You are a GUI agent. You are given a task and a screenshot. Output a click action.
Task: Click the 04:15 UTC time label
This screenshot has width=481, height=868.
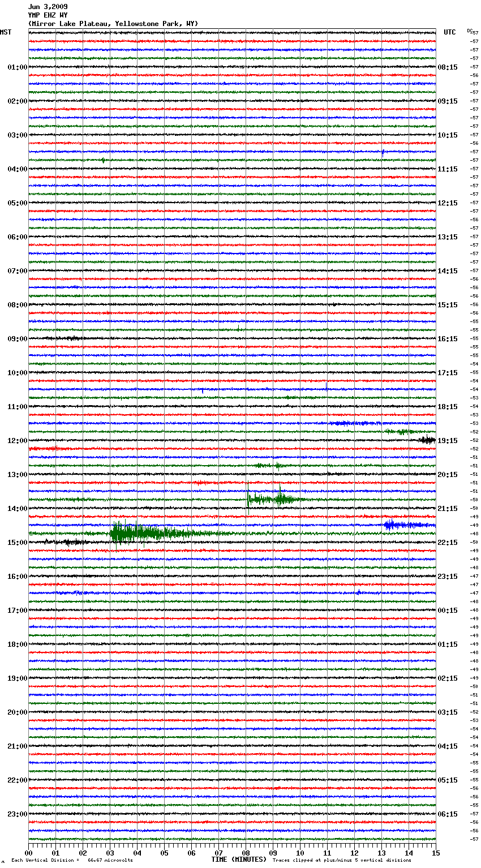click(448, 746)
